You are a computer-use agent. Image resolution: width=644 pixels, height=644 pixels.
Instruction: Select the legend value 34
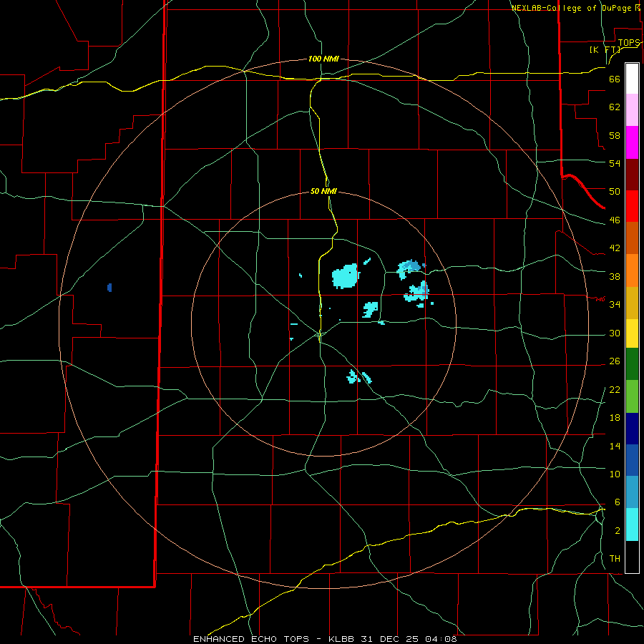pyautogui.click(x=615, y=304)
